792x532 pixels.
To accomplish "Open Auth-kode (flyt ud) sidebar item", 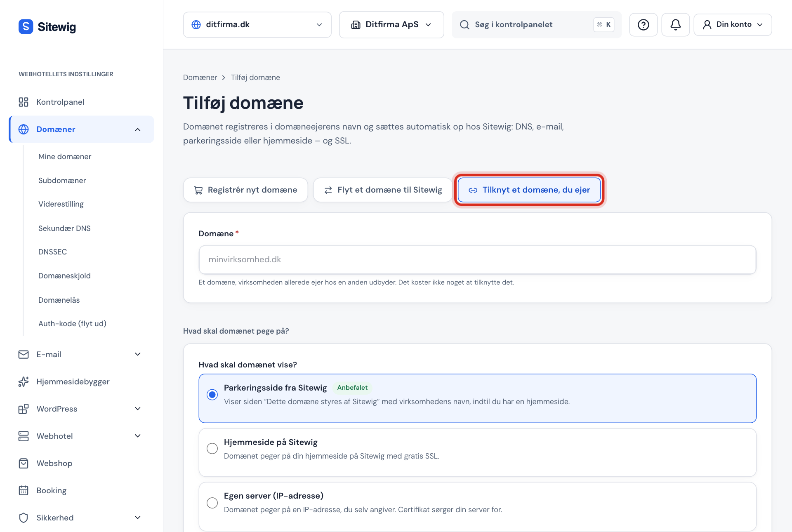I will 73,324.
